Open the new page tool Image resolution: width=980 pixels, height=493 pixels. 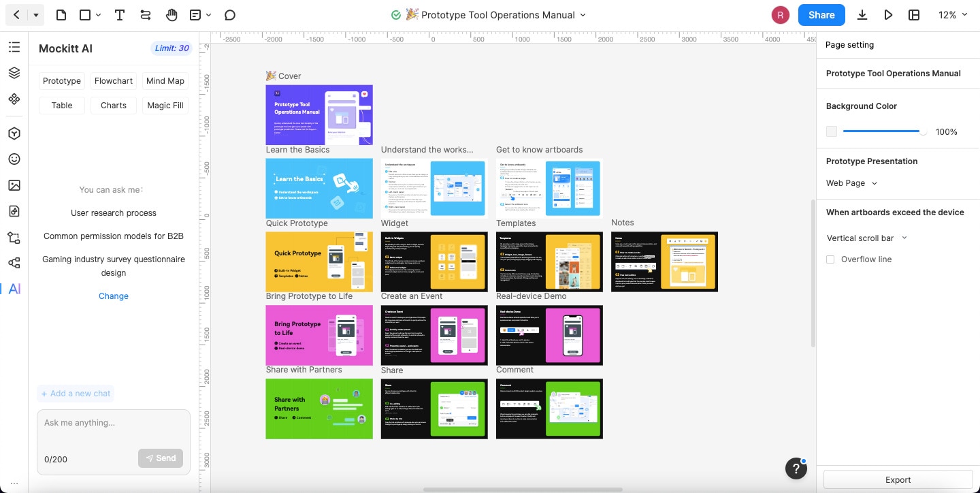(x=61, y=15)
